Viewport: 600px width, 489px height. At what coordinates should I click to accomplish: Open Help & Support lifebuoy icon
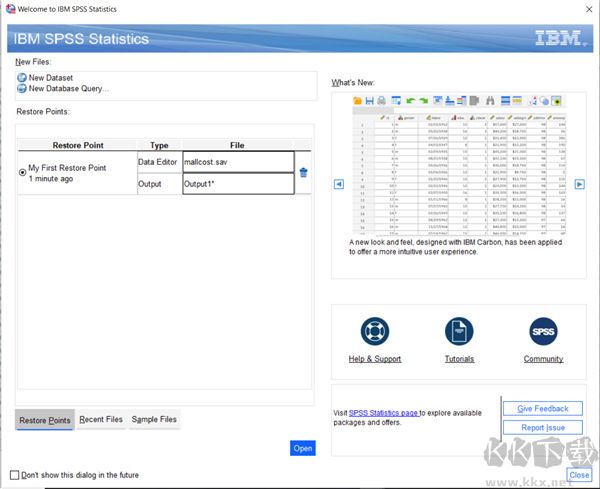click(374, 332)
